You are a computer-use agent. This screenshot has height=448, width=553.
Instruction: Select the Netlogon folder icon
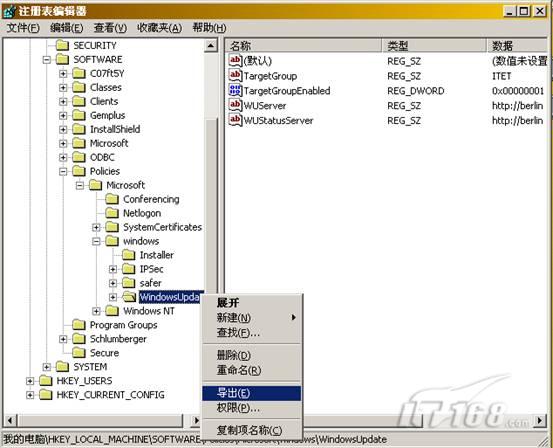[x=112, y=213]
